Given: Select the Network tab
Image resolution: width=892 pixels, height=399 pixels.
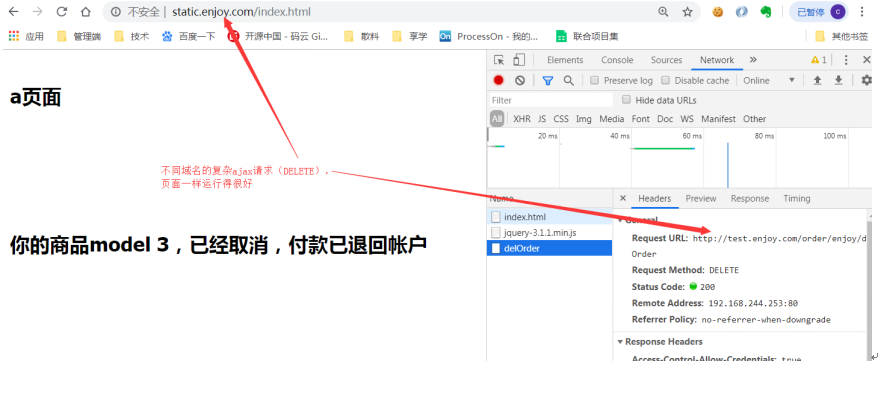Looking at the screenshot, I should (x=717, y=60).
